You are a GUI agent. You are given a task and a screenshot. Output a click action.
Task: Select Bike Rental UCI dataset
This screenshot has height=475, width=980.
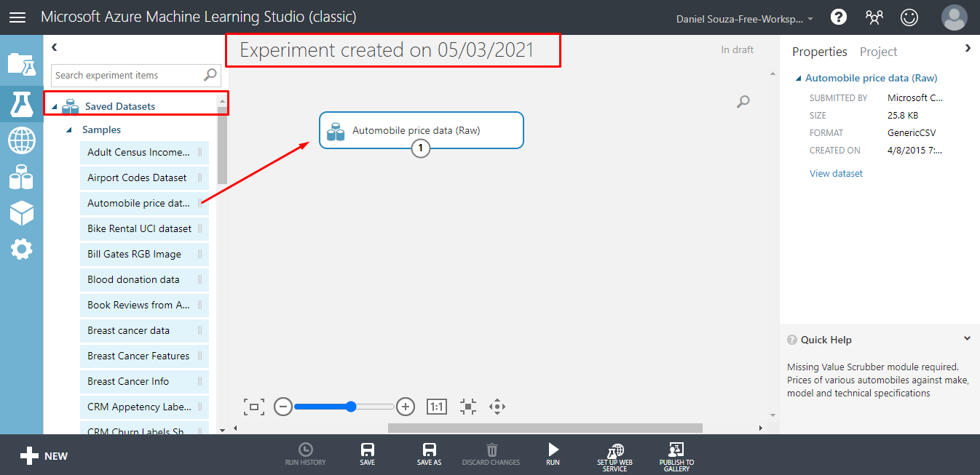click(144, 228)
